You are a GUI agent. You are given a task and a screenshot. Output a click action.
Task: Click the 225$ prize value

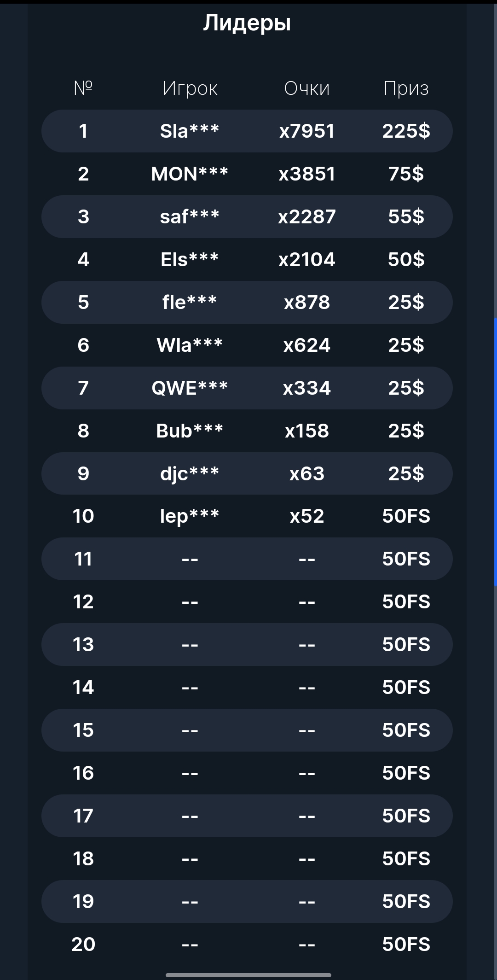406,131
